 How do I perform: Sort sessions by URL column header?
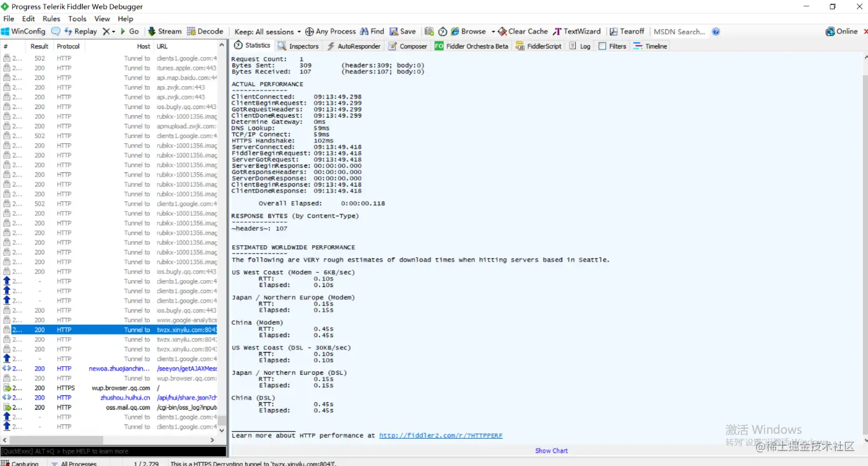(x=186, y=46)
